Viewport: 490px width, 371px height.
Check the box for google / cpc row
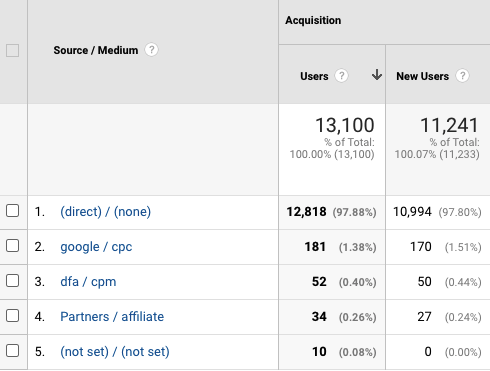click(12, 246)
